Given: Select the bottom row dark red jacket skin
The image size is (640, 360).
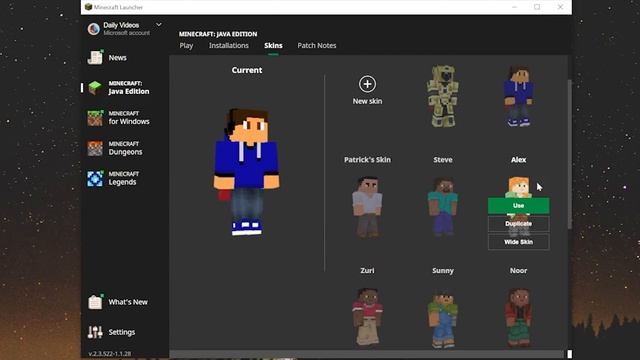Looking at the screenshot, I should pyautogui.click(x=518, y=317).
